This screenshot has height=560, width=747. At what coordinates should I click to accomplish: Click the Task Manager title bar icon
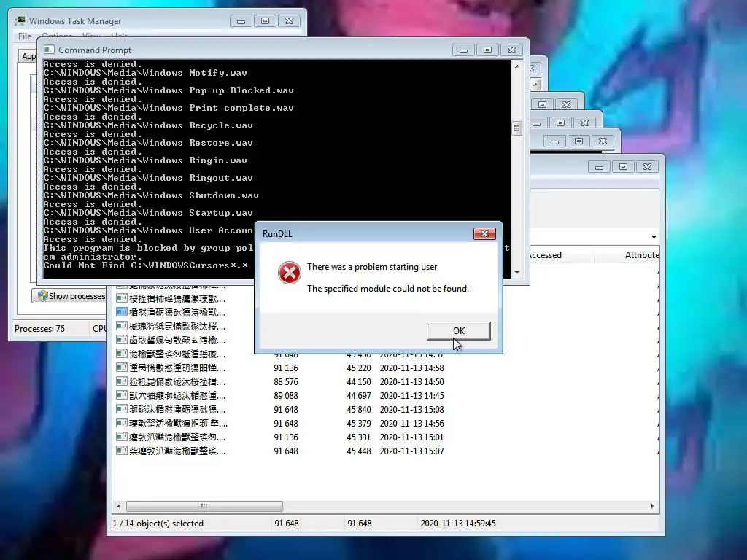[x=20, y=21]
